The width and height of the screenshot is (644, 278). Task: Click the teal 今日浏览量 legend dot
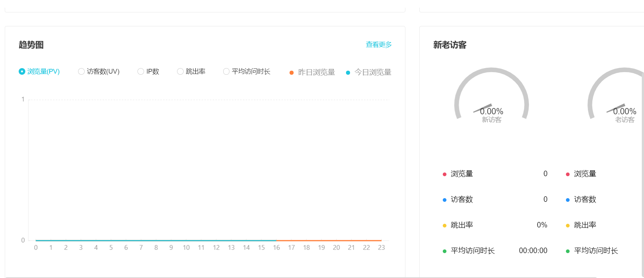[x=348, y=73]
